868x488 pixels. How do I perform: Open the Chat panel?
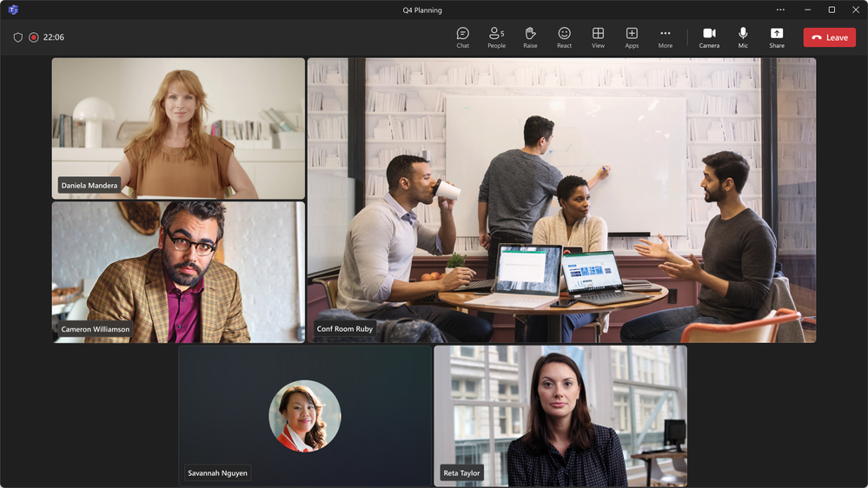click(x=462, y=36)
